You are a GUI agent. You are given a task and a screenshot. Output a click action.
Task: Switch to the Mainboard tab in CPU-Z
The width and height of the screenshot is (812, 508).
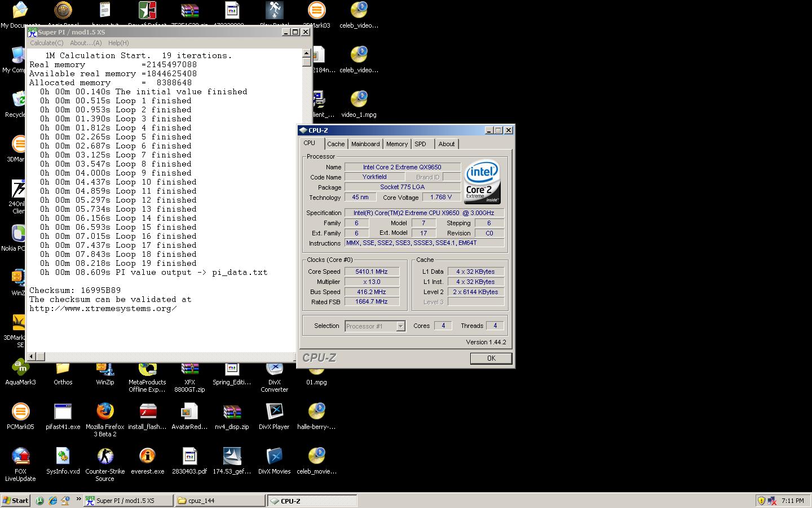365,144
